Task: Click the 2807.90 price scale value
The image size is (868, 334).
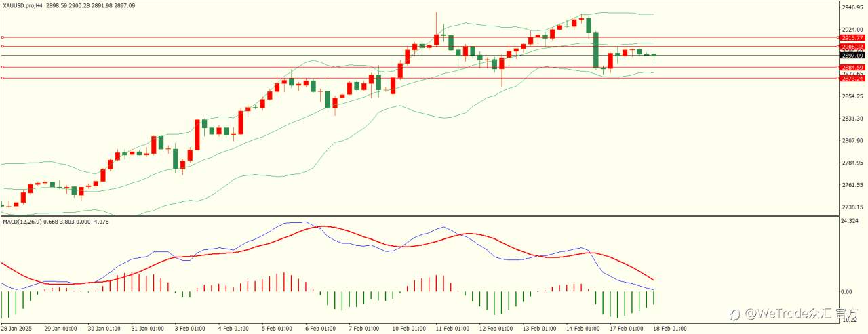Action: click(x=852, y=141)
